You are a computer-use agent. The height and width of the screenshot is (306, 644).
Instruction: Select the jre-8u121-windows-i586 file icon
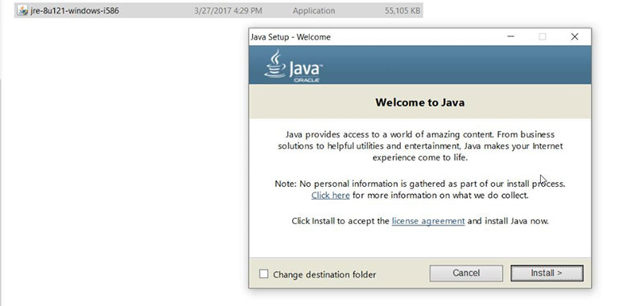[x=23, y=10]
